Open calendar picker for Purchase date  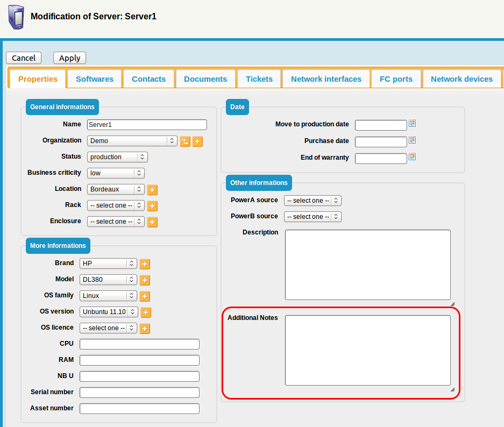click(x=412, y=140)
